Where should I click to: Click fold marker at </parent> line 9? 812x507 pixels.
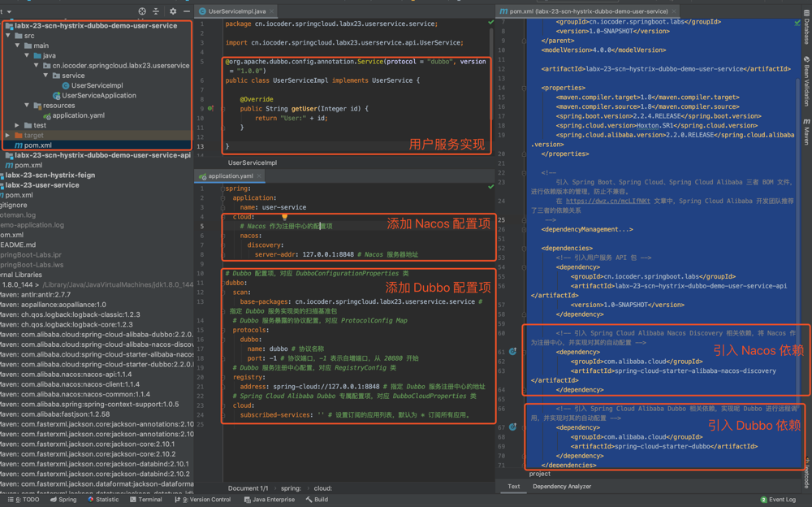coord(524,41)
